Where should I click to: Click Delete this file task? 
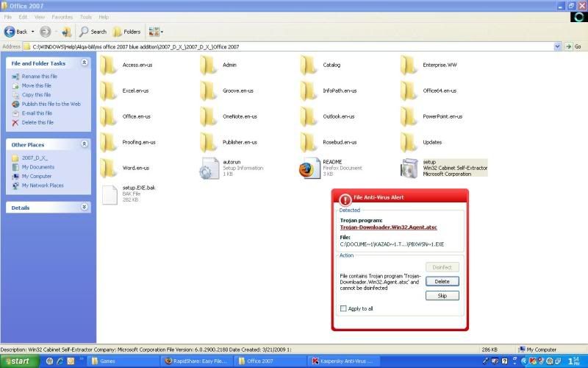[37, 122]
